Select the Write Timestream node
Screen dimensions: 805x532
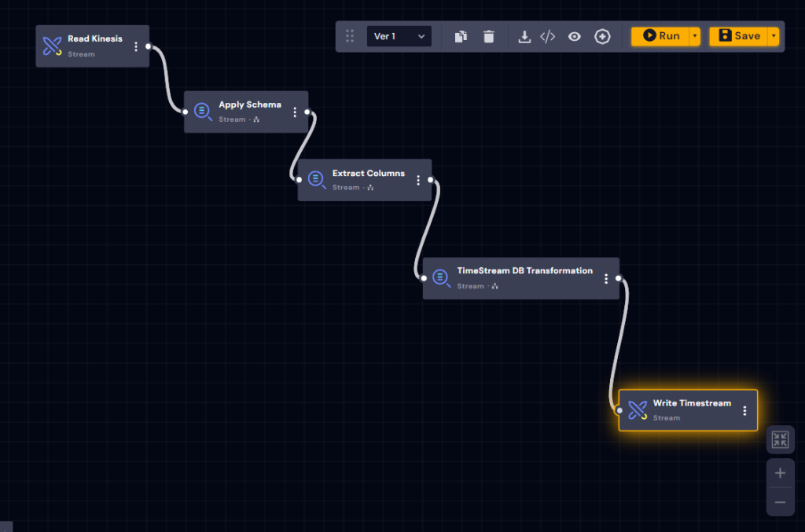coord(688,409)
